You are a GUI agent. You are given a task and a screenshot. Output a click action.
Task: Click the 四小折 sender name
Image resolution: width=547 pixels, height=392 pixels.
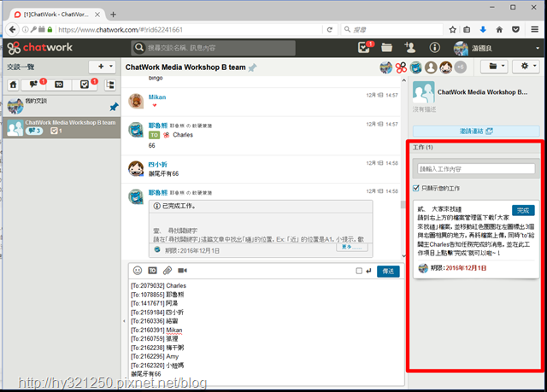coord(157,165)
